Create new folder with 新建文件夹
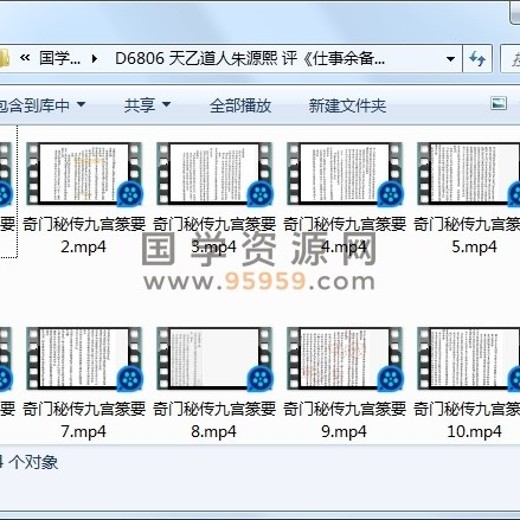 pyautogui.click(x=347, y=105)
